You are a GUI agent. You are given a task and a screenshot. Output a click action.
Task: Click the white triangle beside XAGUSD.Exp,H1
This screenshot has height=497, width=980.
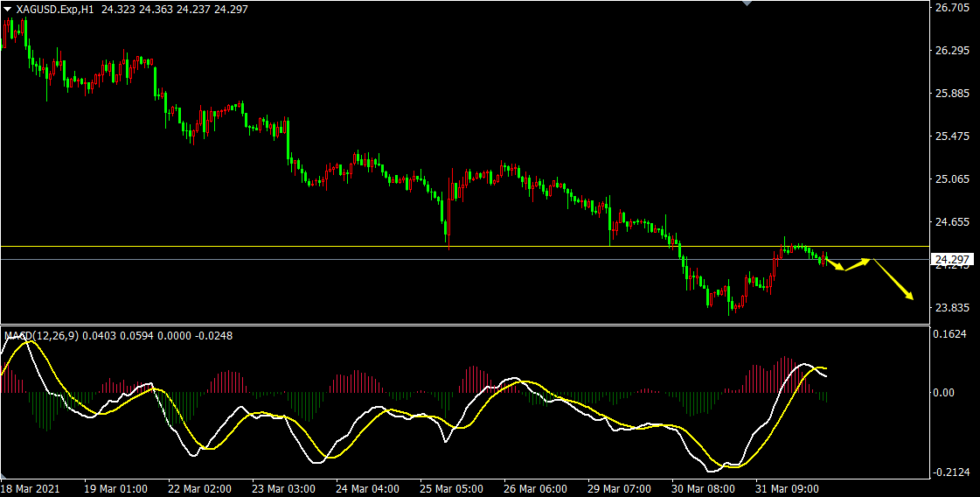click(7, 9)
